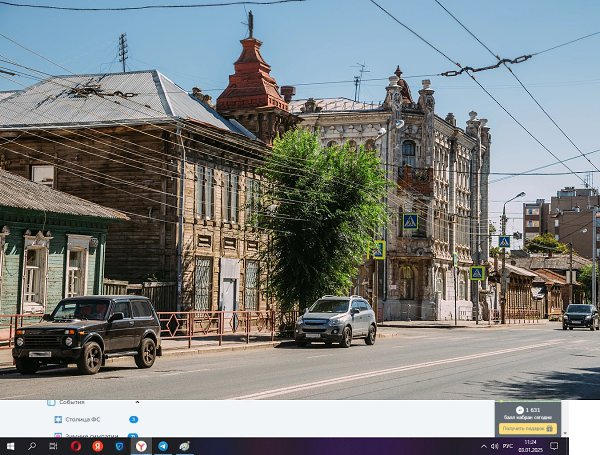Open the Windows Start menu
The width and height of the screenshot is (600, 455).
point(10,446)
